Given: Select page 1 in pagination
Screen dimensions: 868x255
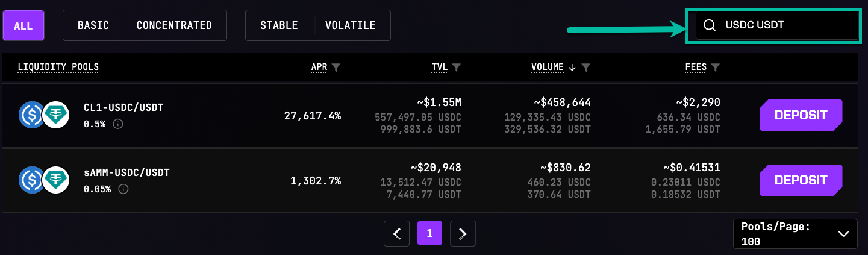Looking at the screenshot, I should click(x=429, y=233).
